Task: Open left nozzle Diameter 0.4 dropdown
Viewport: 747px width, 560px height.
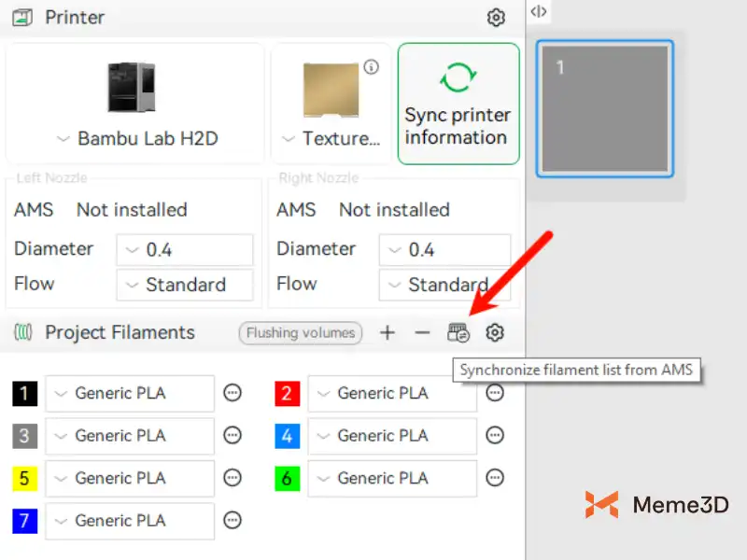Action: coord(185,250)
